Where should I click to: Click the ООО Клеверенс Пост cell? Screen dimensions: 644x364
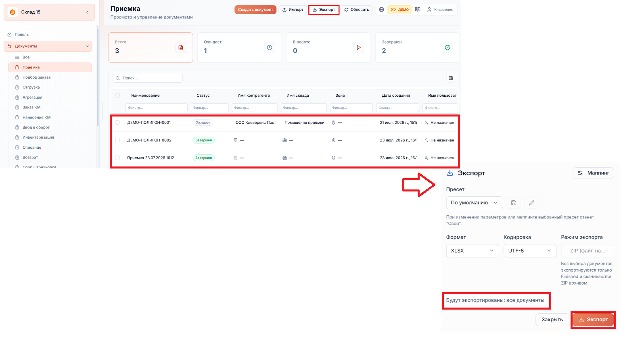coord(256,123)
